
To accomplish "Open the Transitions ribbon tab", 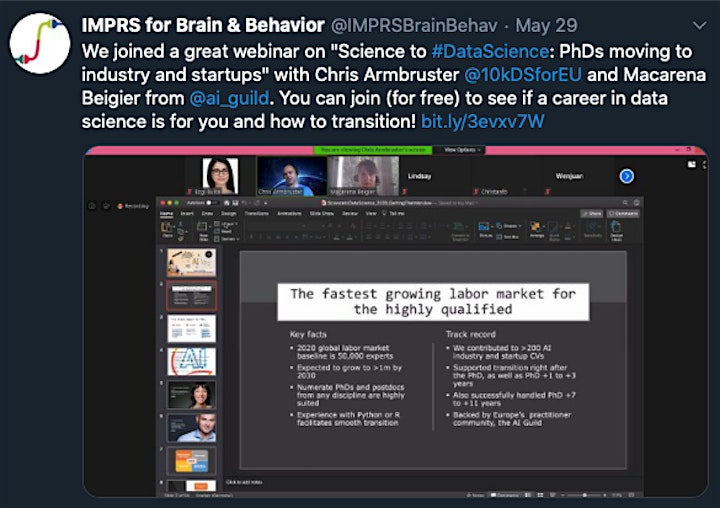I will tap(257, 214).
